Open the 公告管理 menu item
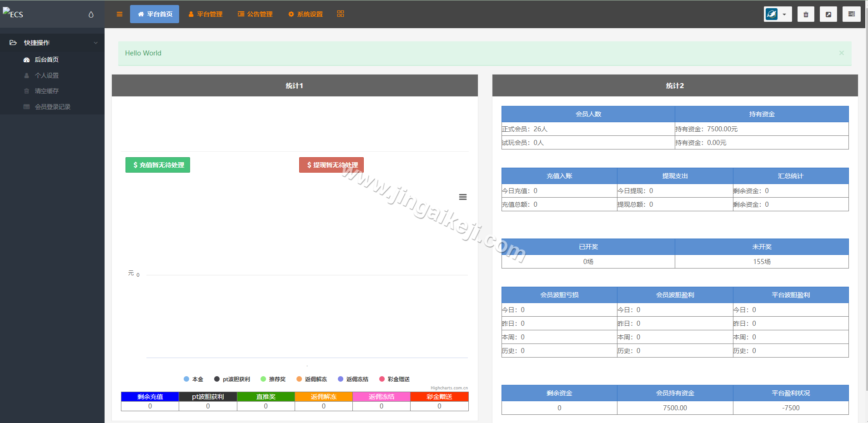The image size is (868, 423). pos(255,14)
